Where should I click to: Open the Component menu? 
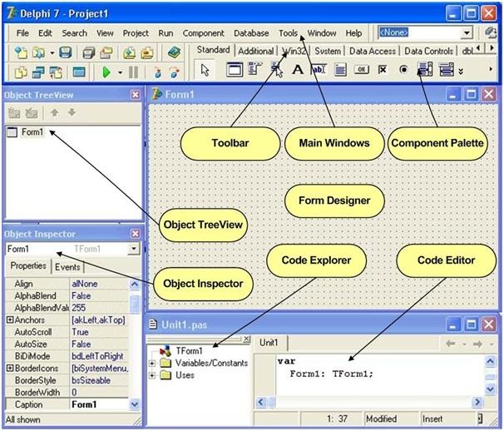203,33
